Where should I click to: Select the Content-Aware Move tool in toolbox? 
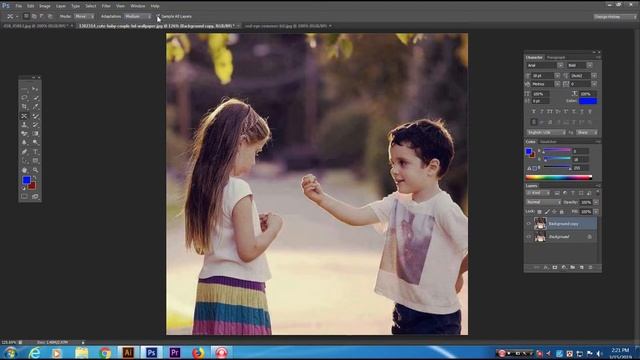[x=24, y=116]
